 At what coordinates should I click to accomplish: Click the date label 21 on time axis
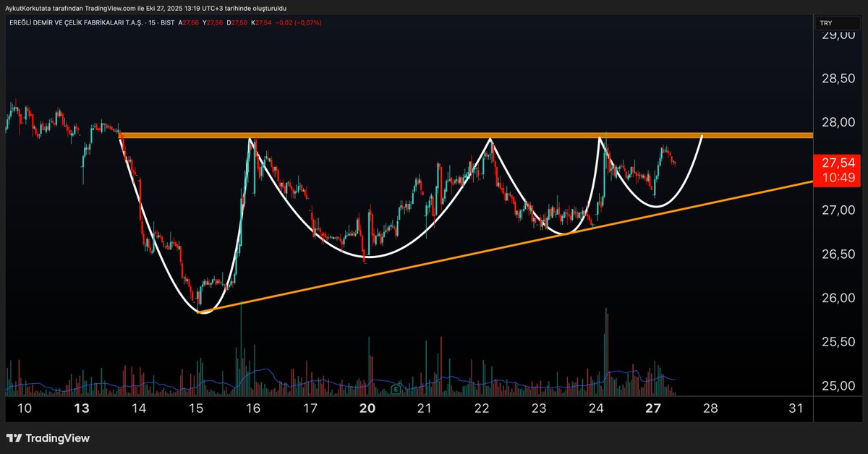click(x=425, y=408)
